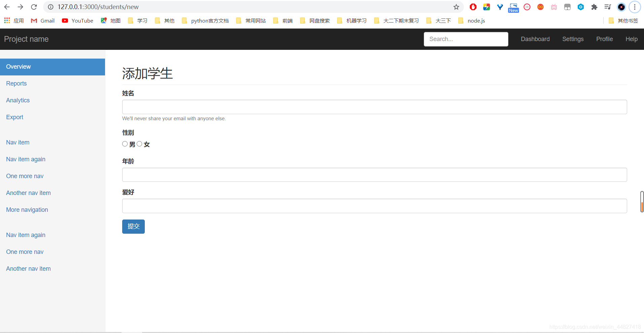The height and width of the screenshot is (333, 644).
Task: Select Analytics in the sidebar
Action: pyautogui.click(x=18, y=100)
